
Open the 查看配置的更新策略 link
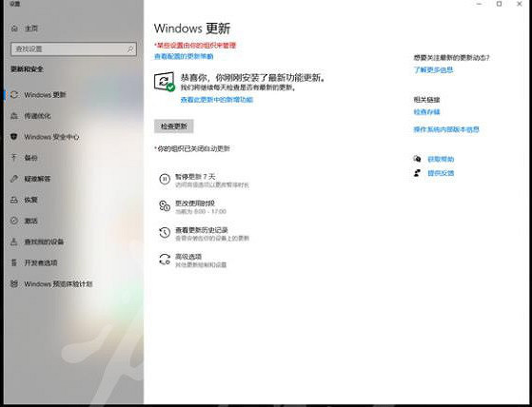point(184,57)
